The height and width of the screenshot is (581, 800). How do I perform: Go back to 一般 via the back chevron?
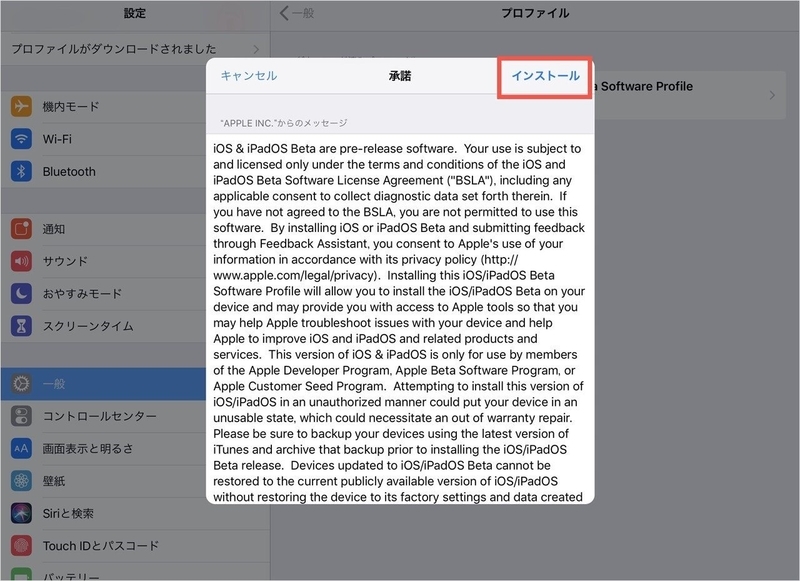[x=296, y=13]
